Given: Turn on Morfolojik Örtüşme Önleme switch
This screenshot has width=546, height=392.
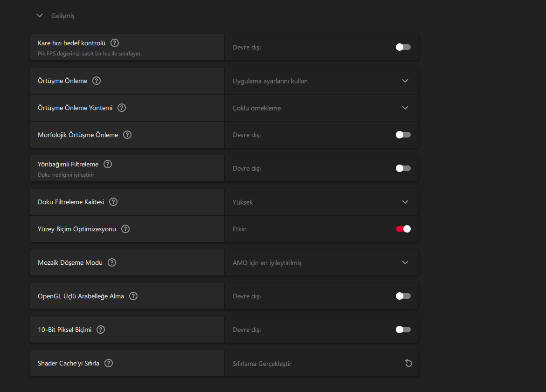Looking at the screenshot, I should pos(403,135).
